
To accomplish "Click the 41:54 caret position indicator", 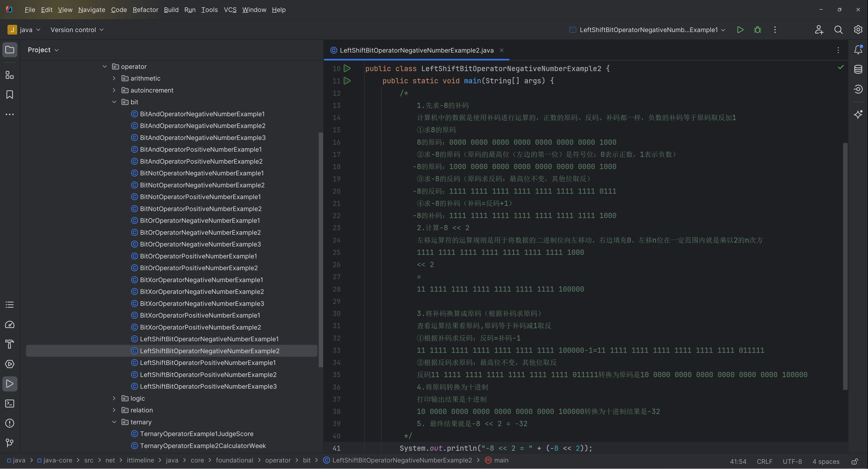I will (738, 461).
